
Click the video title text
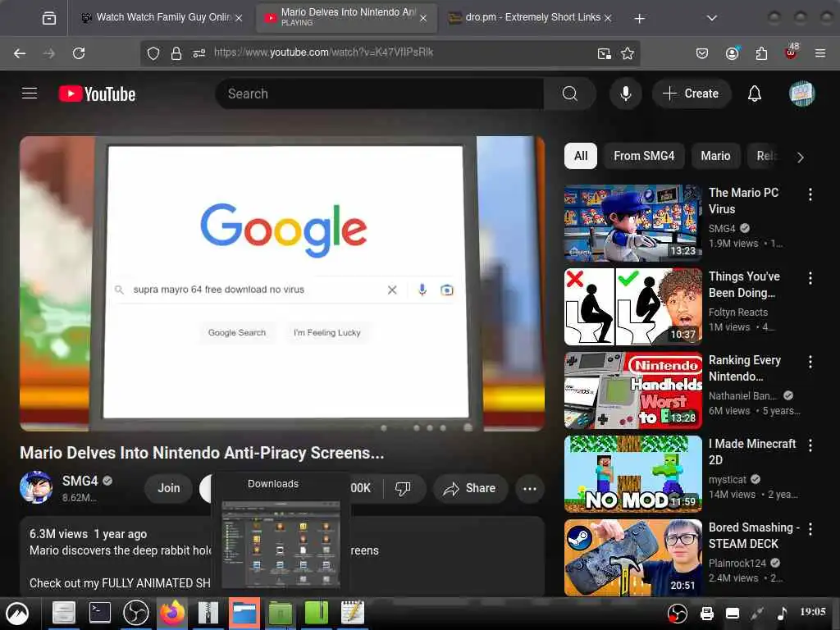202,453
